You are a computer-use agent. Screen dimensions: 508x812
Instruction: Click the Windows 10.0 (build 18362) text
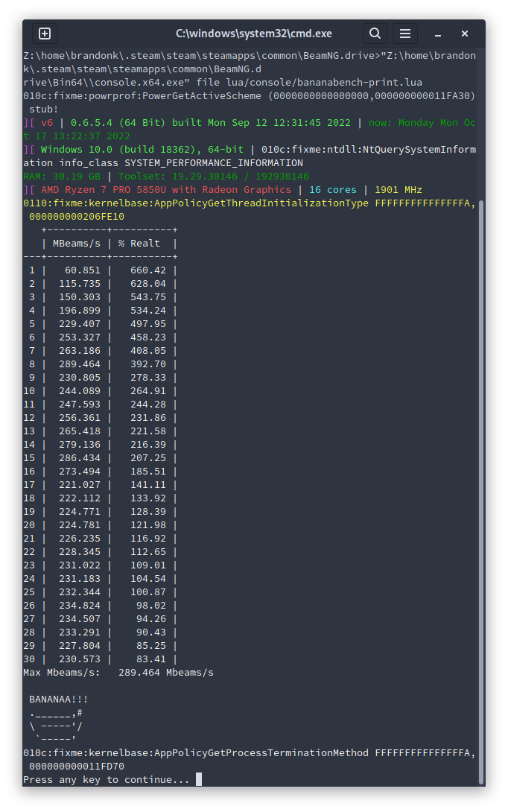coord(118,150)
